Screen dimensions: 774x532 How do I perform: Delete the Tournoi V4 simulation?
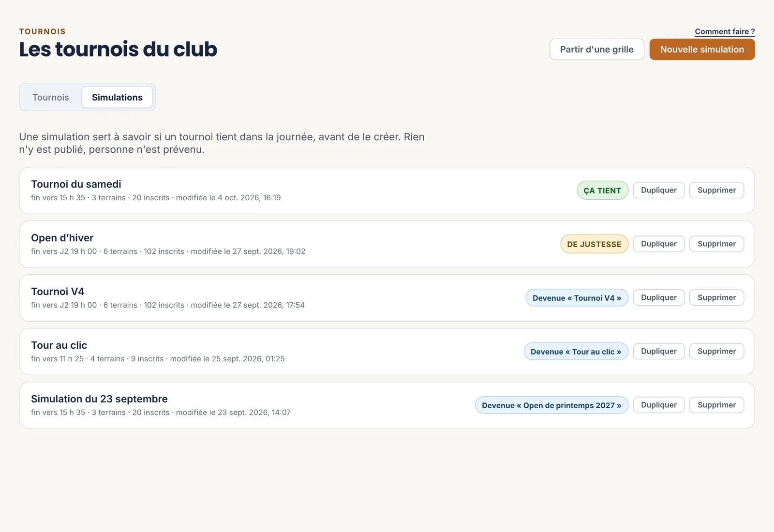716,297
